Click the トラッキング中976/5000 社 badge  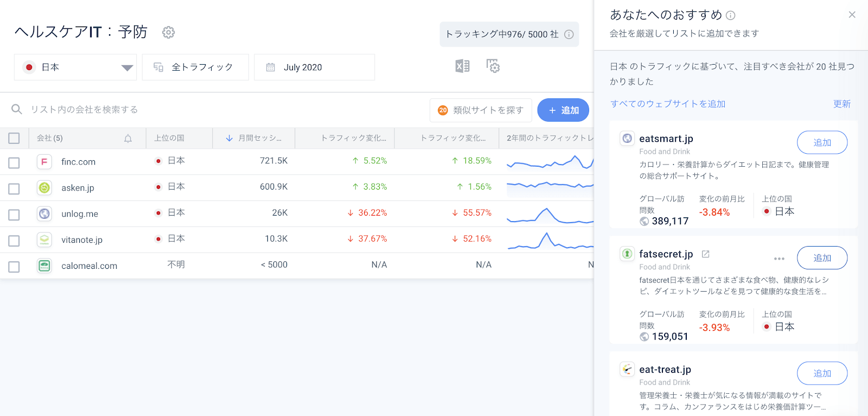pos(509,34)
